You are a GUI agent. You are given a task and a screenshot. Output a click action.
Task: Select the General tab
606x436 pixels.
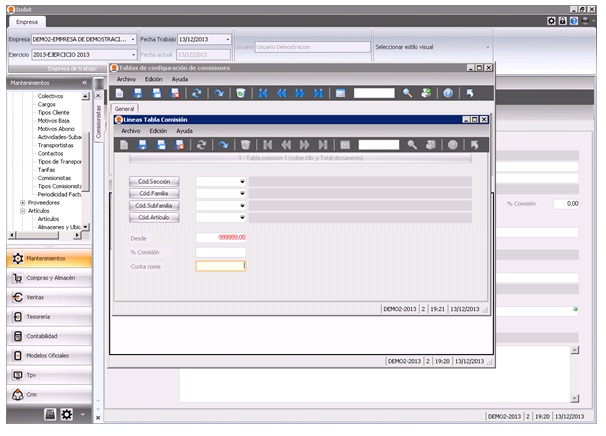(x=125, y=107)
